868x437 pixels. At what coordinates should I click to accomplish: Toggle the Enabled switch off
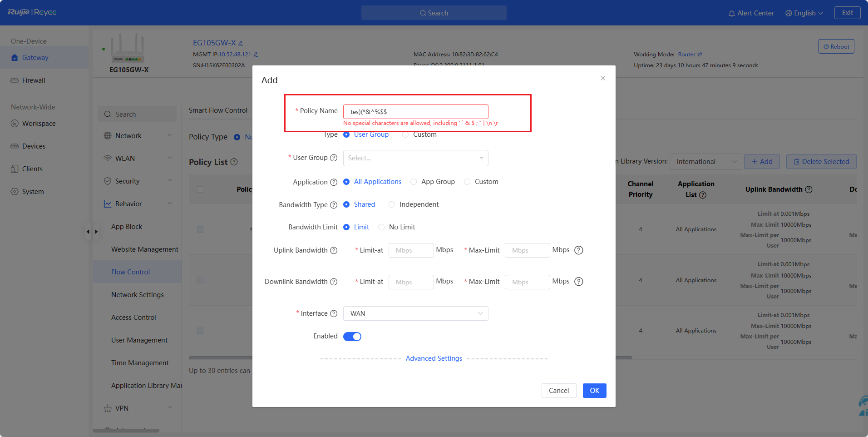pyautogui.click(x=352, y=337)
